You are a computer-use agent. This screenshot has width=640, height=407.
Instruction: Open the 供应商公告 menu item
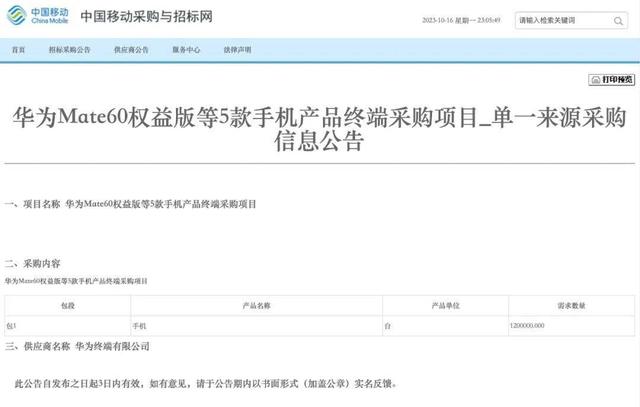pyautogui.click(x=131, y=50)
